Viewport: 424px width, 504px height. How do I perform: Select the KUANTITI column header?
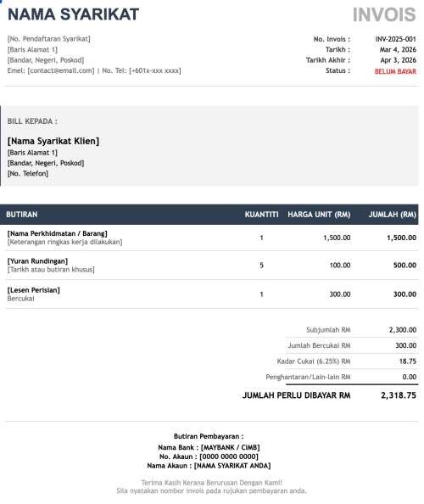[x=261, y=215]
